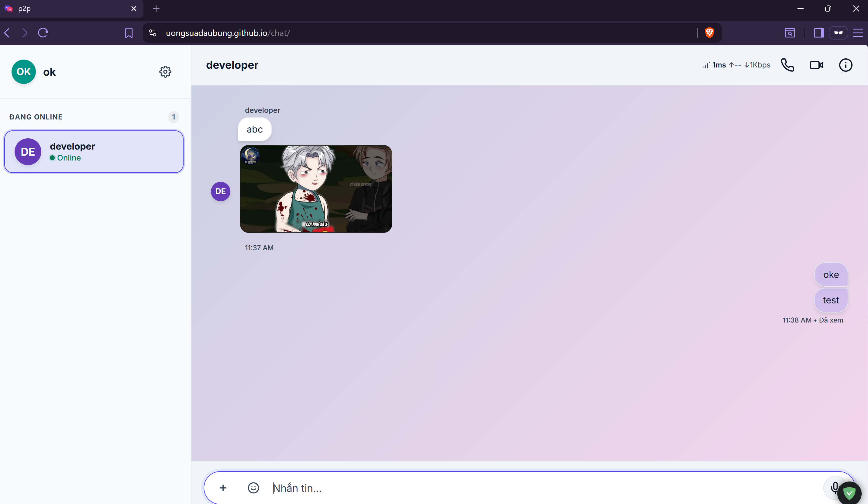Click the abc message bubble
The height and width of the screenshot is (504, 868).
click(255, 129)
